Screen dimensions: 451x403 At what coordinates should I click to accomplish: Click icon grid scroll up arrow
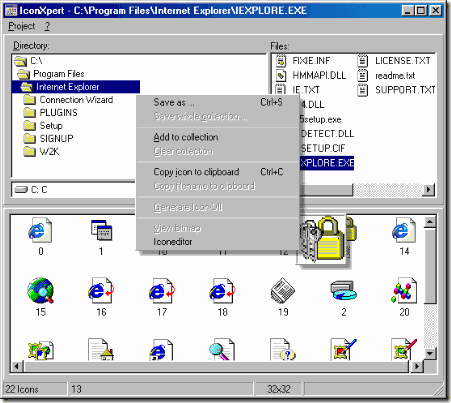tap(430, 222)
